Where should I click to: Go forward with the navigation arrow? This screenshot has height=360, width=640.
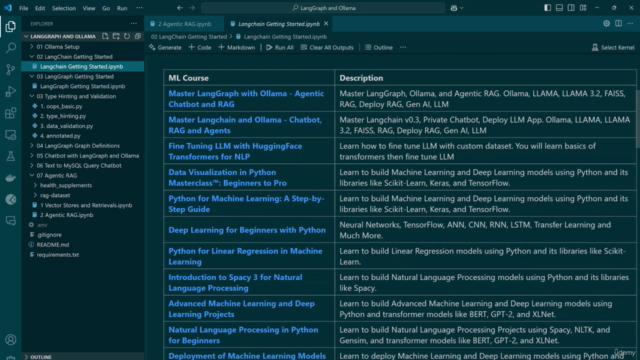(x=192, y=8)
